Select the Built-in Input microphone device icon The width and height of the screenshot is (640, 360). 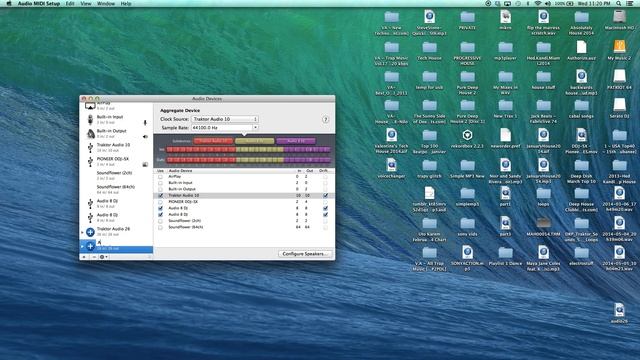(90, 120)
